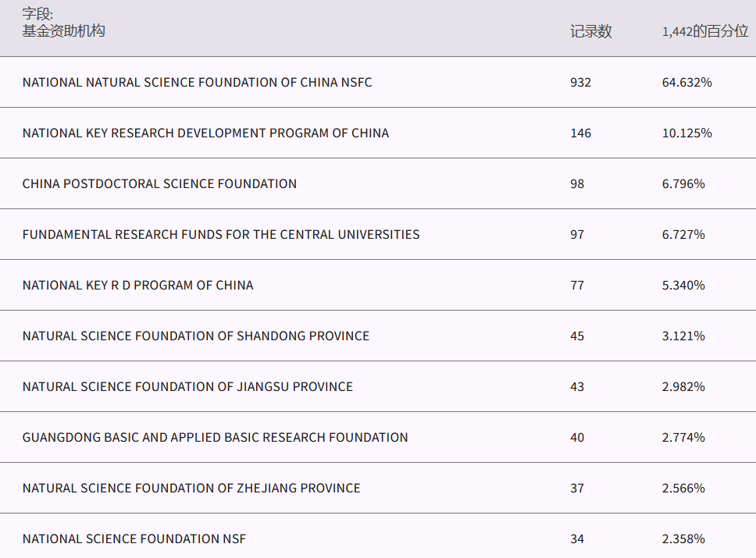
Task: Click National Science Foundation NSF entry
Action: pyautogui.click(x=134, y=538)
